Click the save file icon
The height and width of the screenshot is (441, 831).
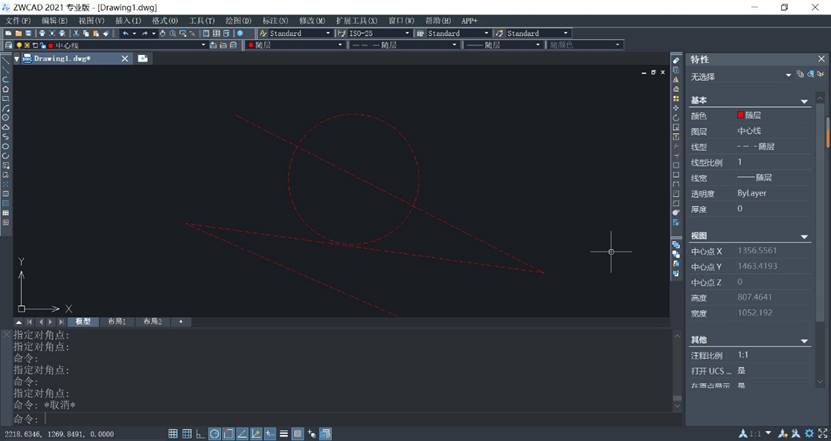(x=27, y=33)
